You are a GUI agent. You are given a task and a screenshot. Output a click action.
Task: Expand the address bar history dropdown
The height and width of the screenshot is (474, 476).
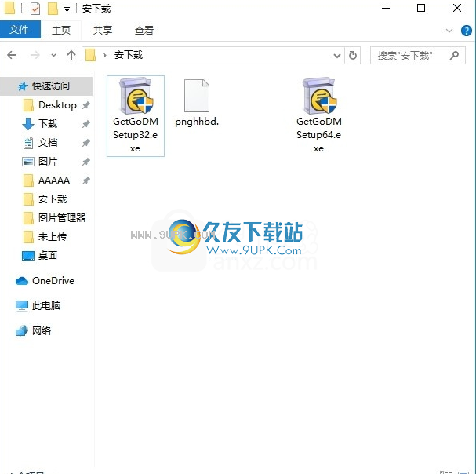[337, 56]
